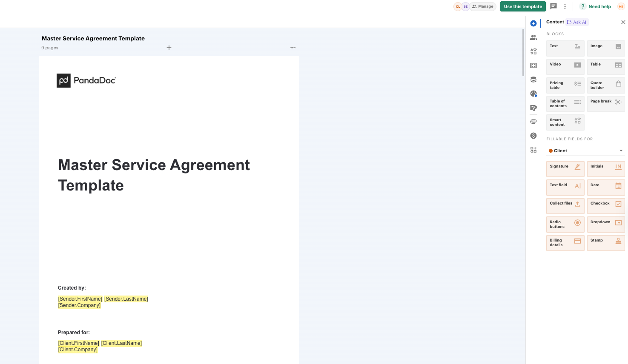The width and height of the screenshot is (628, 364).
Task: Click the MT user avatar
Action: click(x=621, y=6)
